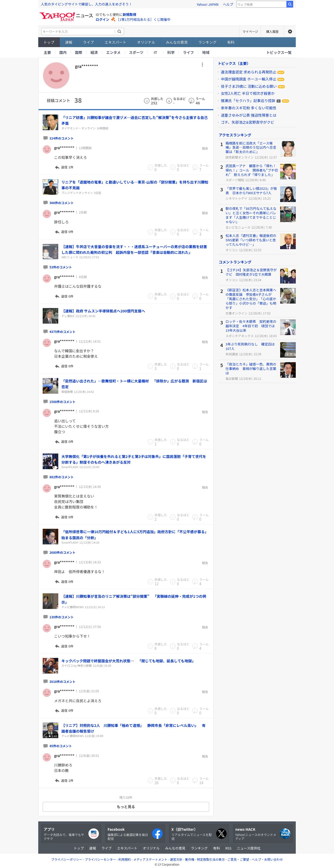Open 購入履歴 button
This screenshot has width=334, height=868.
click(272, 31)
